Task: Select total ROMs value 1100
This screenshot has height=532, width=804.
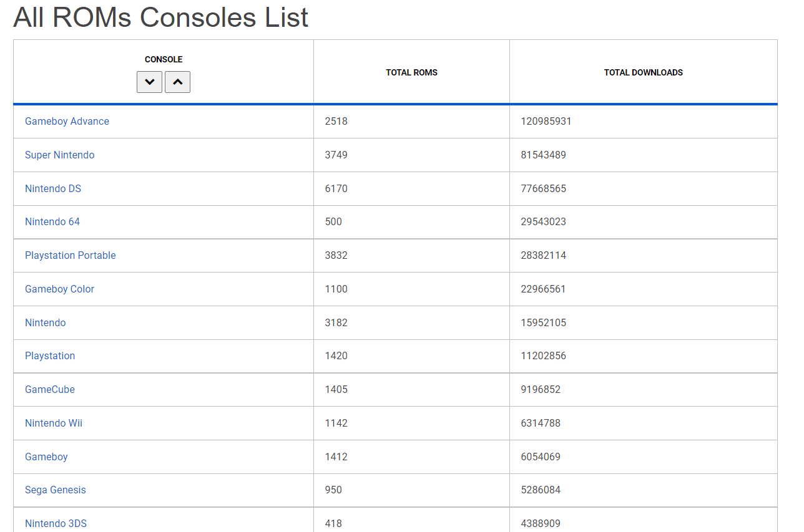Action: coord(336,289)
